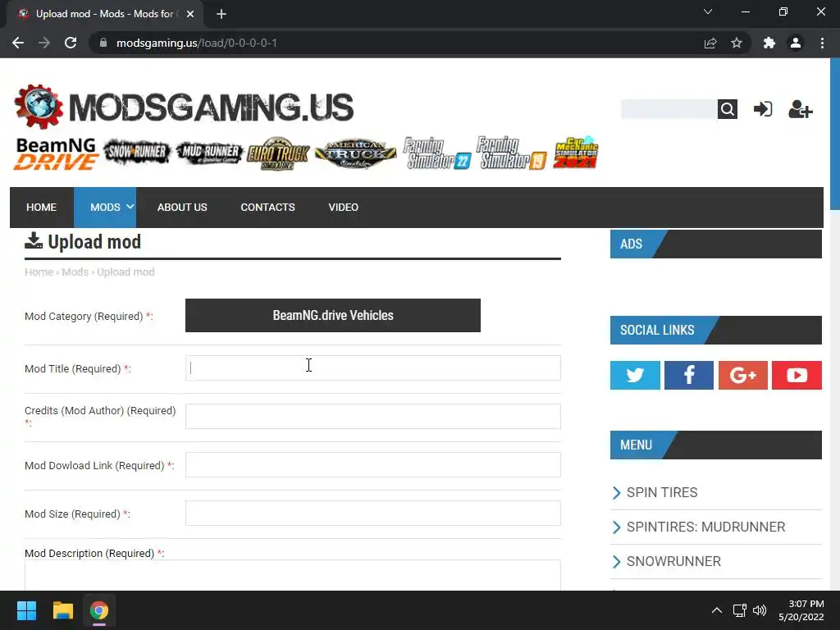Image resolution: width=840 pixels, height=630 pixels.
Task: Bookmark this page with the star icon
Action: click(x=737, y=43)
